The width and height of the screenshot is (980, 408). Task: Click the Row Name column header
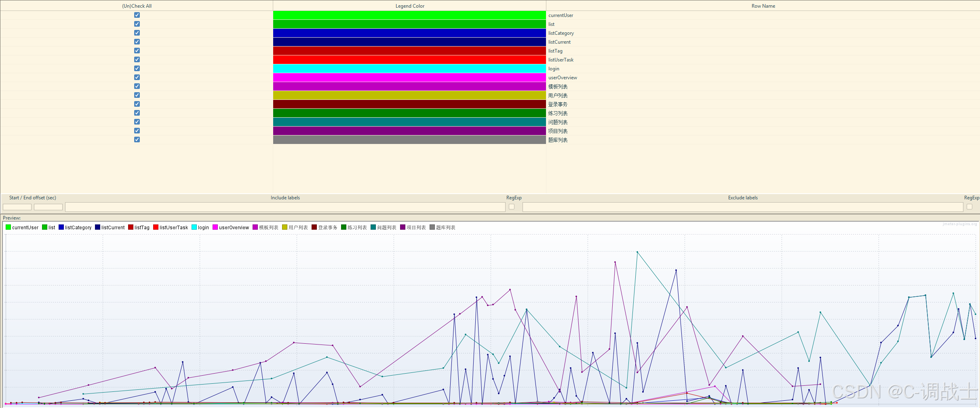pyautogui.click(x=763, y=6)
